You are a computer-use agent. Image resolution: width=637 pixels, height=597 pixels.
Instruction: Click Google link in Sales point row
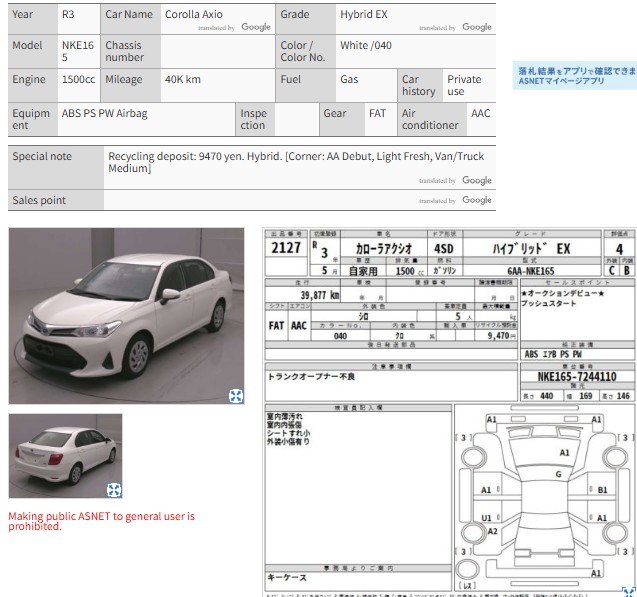[x=477, y=200]
